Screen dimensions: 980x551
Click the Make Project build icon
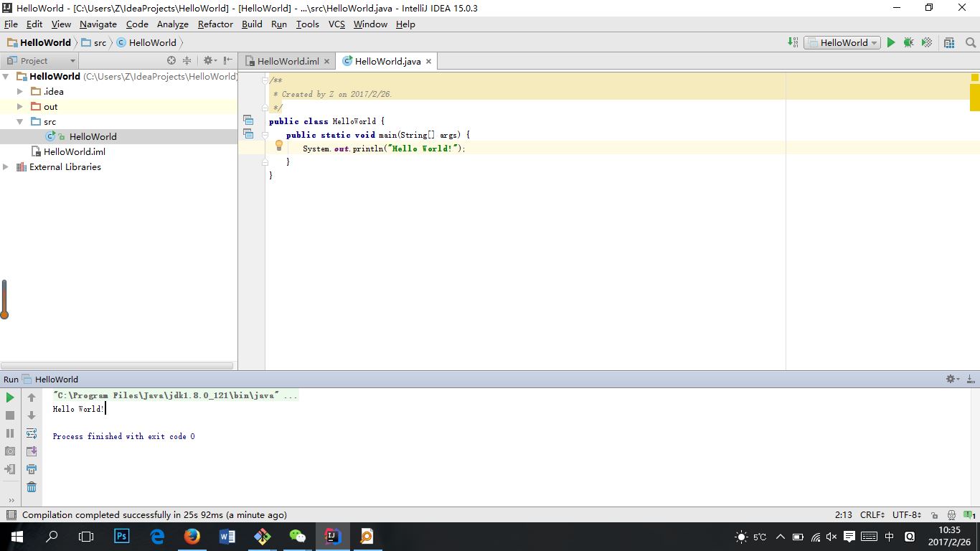point(793,42)
